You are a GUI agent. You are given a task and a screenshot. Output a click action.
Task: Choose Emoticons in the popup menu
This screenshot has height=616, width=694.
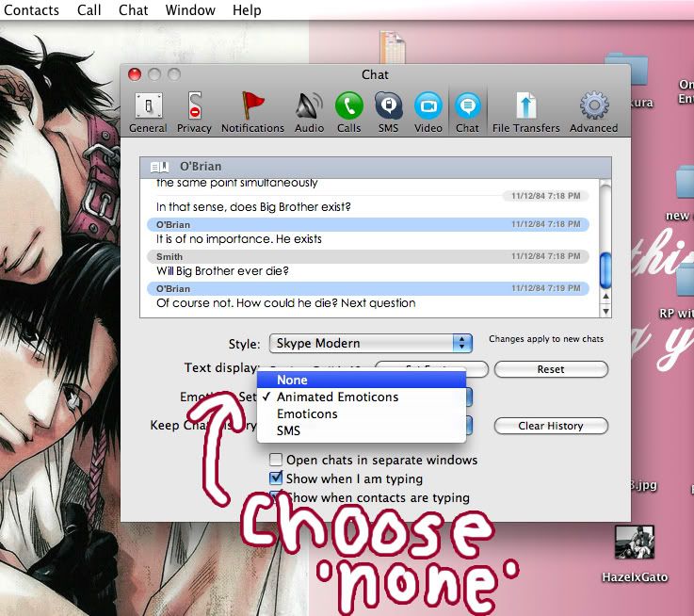click(x=362, y=413)
